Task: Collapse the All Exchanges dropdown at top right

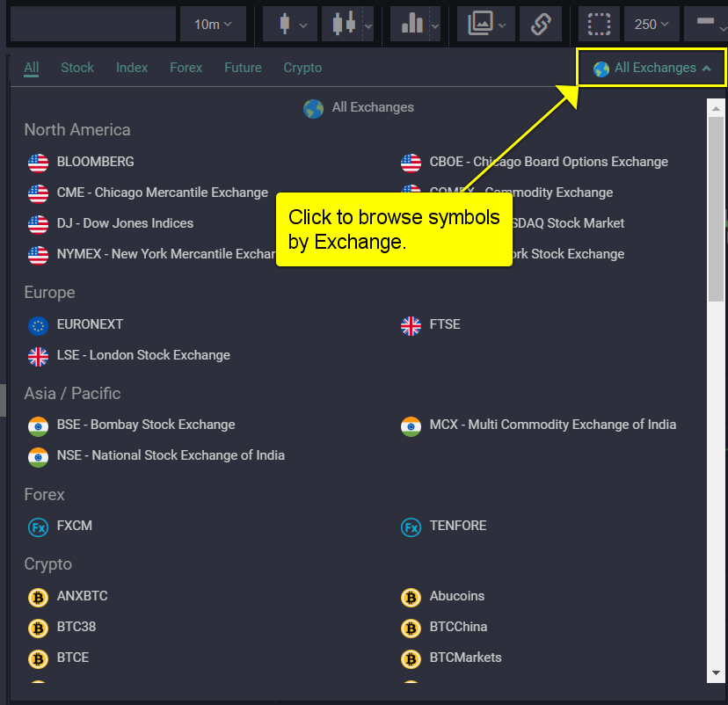Action: point(652,68)
